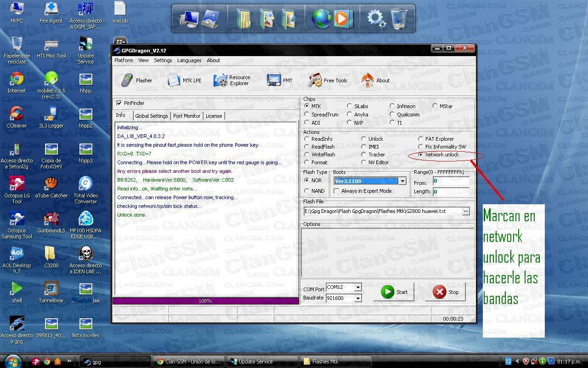The image size is (588, 368).
Task: Launch mobileEx 3.5 shortcut
Action: (x=51, y=86)
